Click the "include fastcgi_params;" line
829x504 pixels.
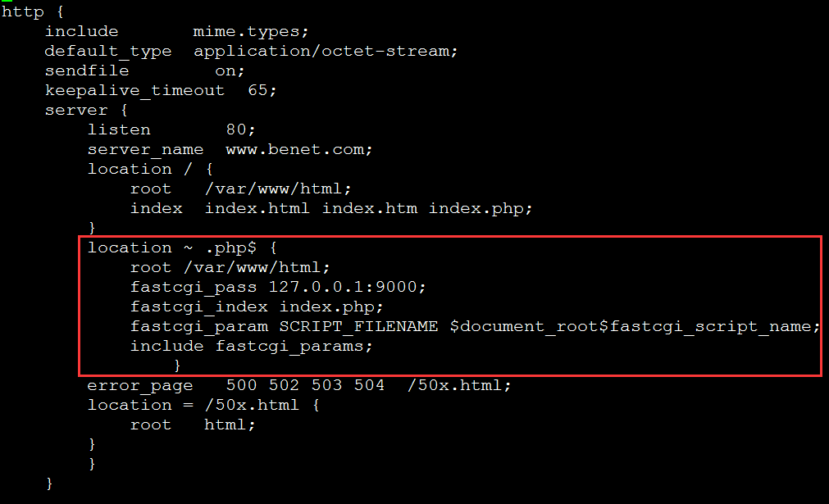251,346
